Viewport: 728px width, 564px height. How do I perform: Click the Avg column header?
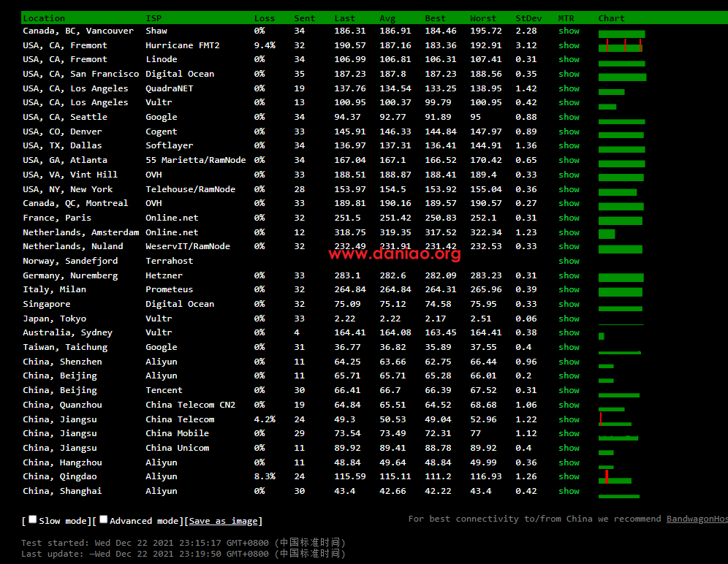pyautogui.click(x=387, y=18)
